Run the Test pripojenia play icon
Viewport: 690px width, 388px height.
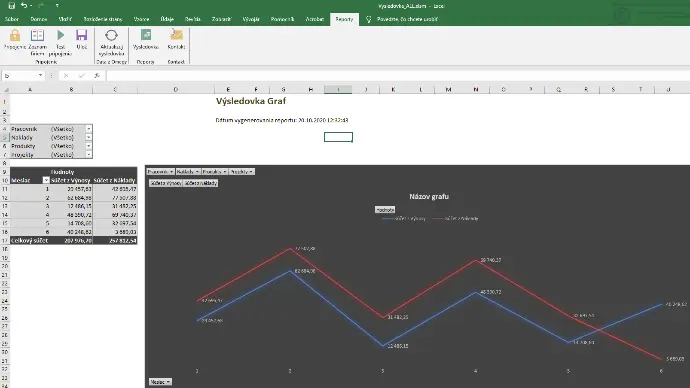point(61,35)
